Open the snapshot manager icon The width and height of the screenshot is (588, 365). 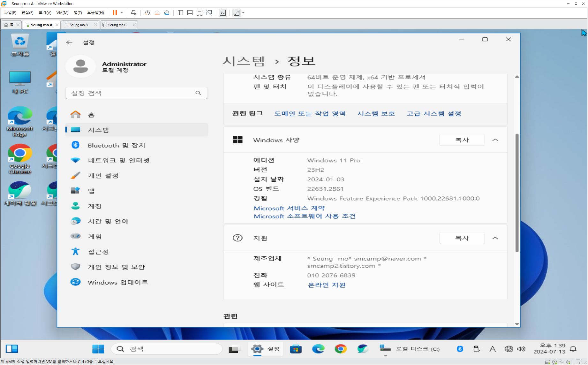[x=167, y=13]
